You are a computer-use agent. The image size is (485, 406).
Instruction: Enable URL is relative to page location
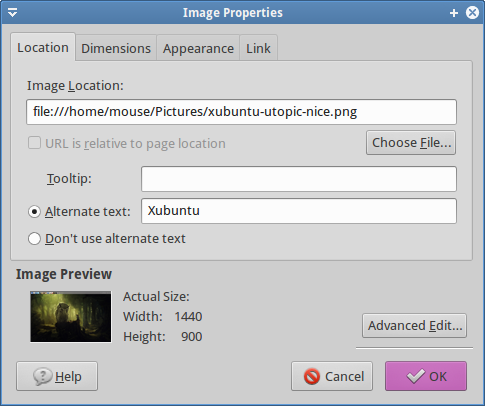34,143
